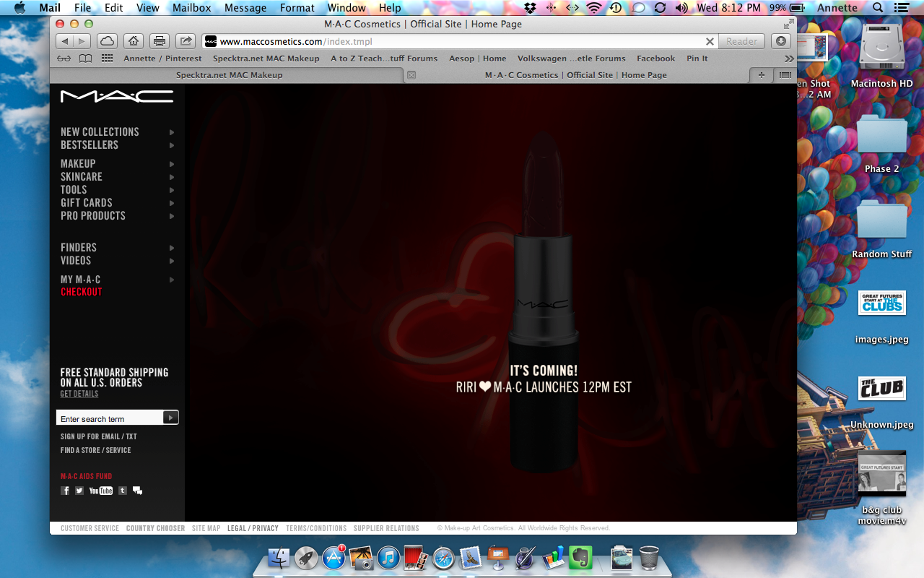Image resolution: width=924 pixels, height=578 pixels.
Task: Open the MAC Tumblr icon on the page
Action: (123, 491)
